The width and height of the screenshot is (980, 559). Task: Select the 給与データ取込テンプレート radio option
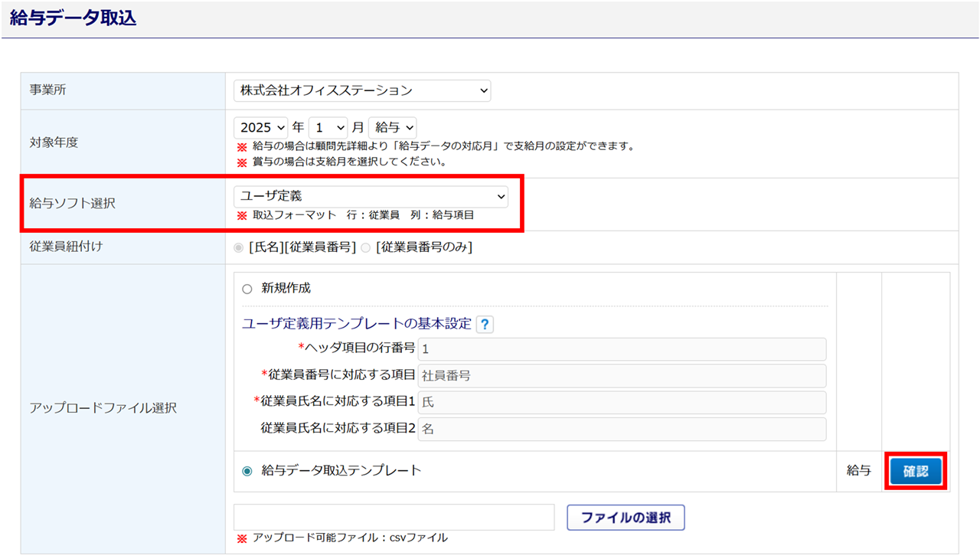coord(247,471)
